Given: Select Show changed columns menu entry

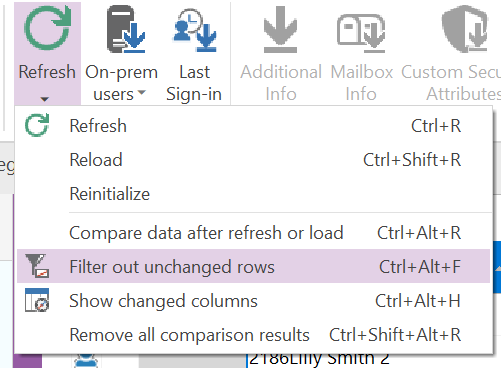Looking at the screenshot, I should (x=253, y=300).
